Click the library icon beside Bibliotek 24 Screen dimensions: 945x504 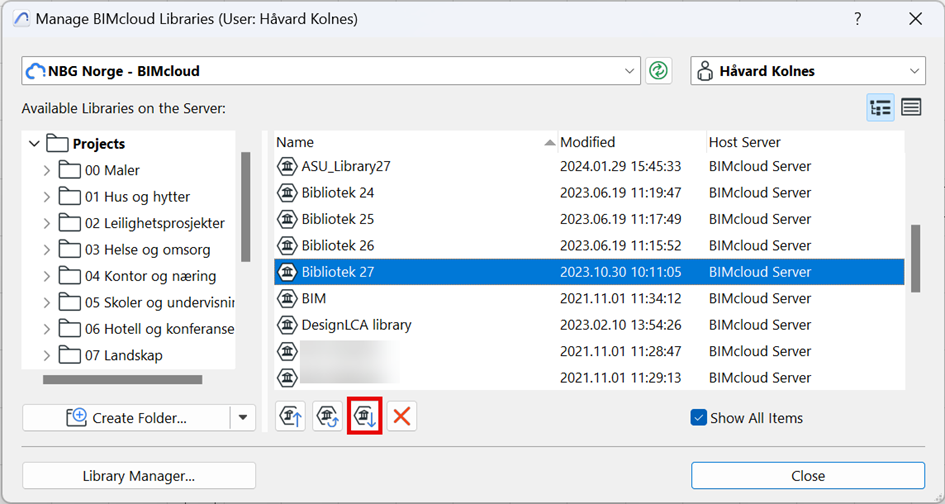(287, 192)
